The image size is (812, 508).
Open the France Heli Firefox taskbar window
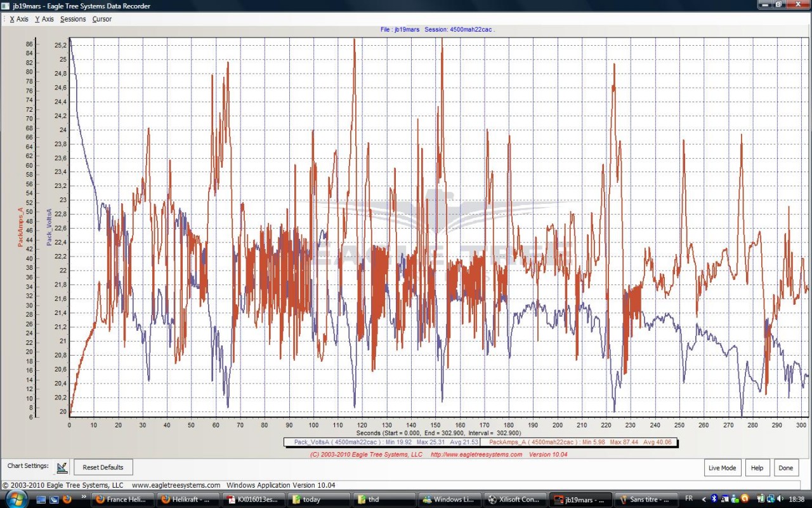(123, 499)
